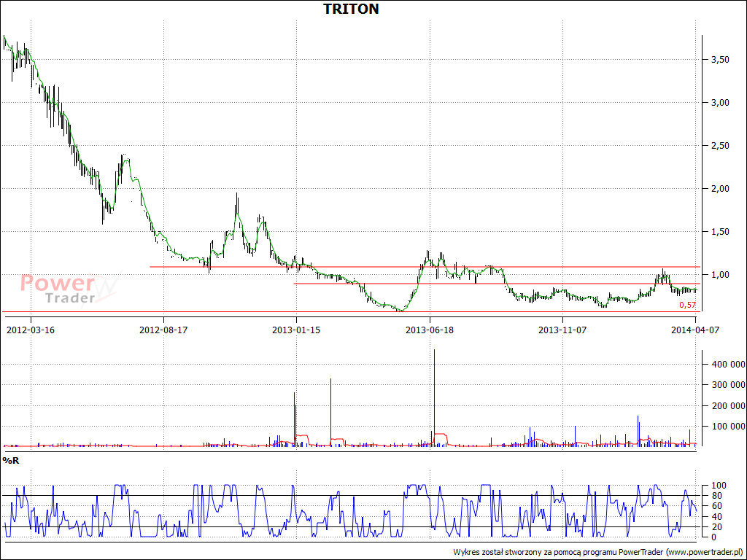Select the 3,00 price axis label
747x560 pixels.
(720, 103)
